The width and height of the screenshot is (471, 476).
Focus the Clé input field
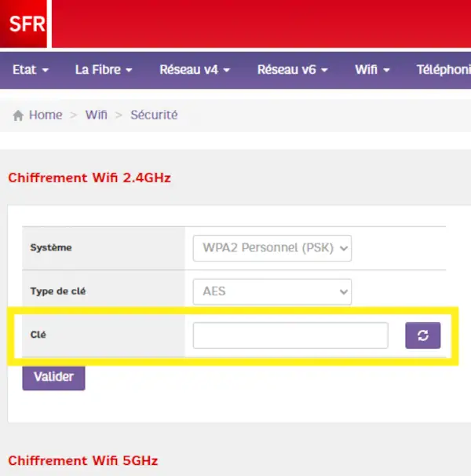point(290,335)
